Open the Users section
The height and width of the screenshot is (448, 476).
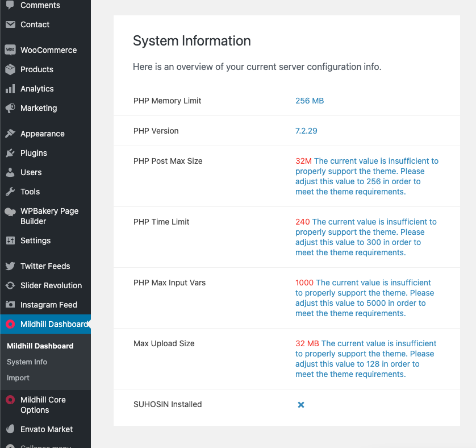tap(31, 172)
